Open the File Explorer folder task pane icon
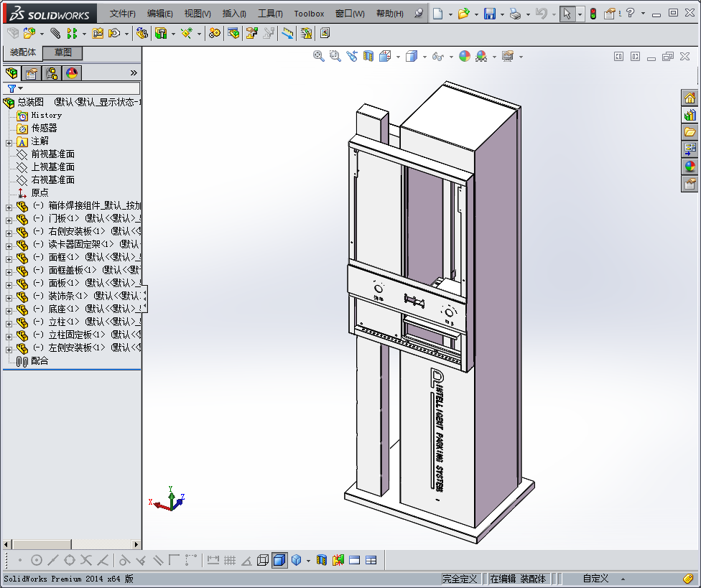Image resolution: width=701 pixels, height=588 pixels. 690,132
